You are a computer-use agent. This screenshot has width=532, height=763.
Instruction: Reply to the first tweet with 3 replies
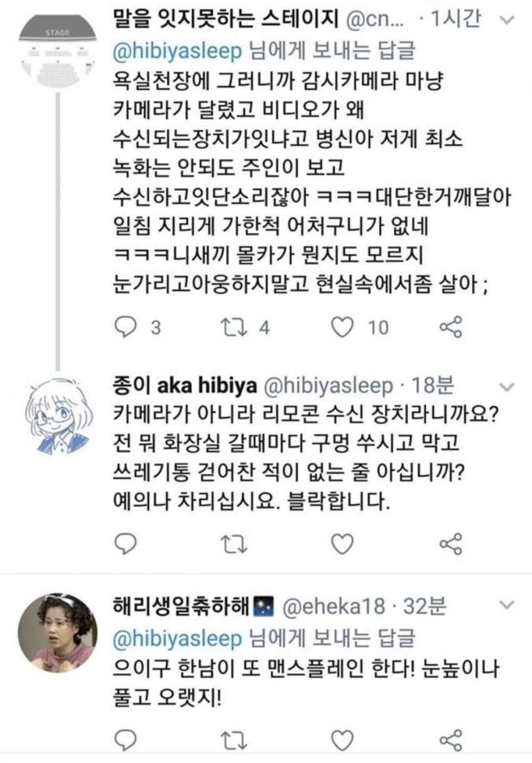(127, 327)
